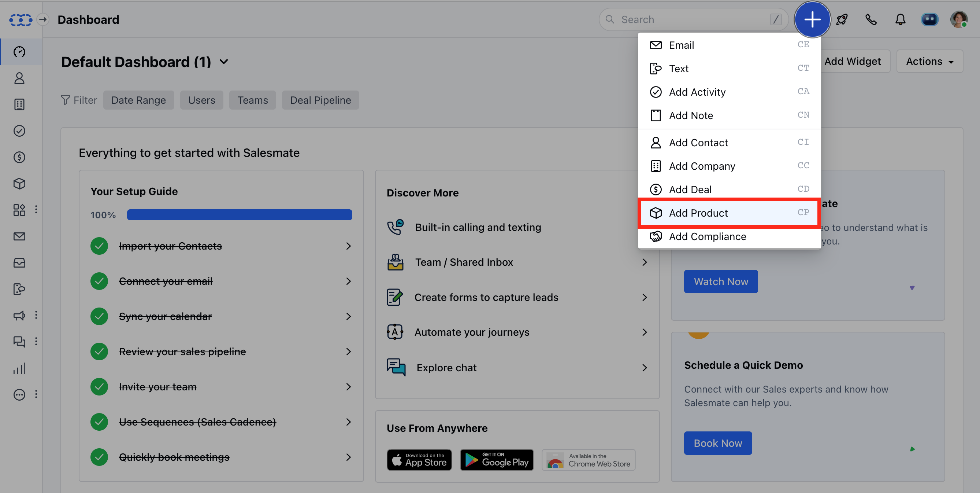The height and width of the screenshot is (493, 980).
Task: Open Reports from the sidebar bar chart icon
Action: (x=19, y=368)
